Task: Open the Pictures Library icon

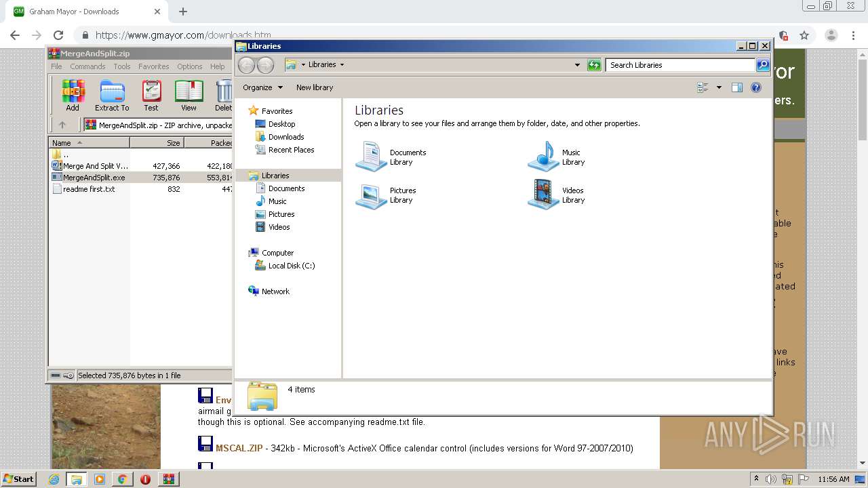Action: (x=372, y=195)
